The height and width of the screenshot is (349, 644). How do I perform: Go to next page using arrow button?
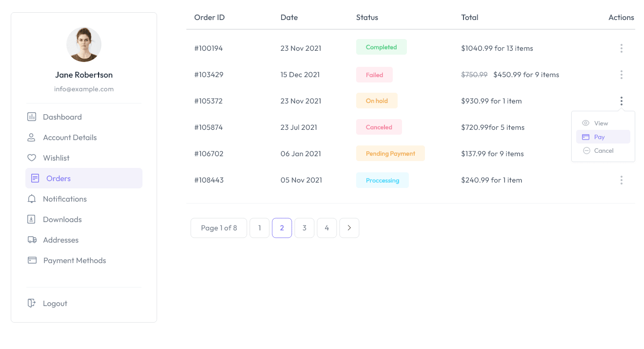pos(349,228)
